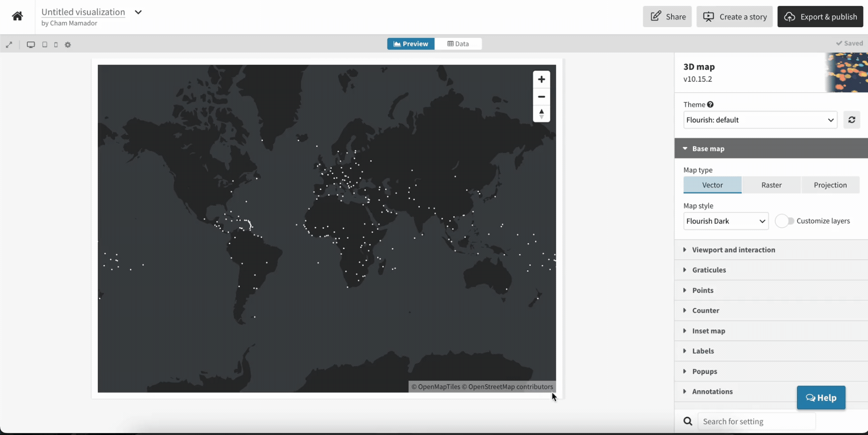Click the theme refresh icon
Screen dimensions: 868x435
(851, 120)
